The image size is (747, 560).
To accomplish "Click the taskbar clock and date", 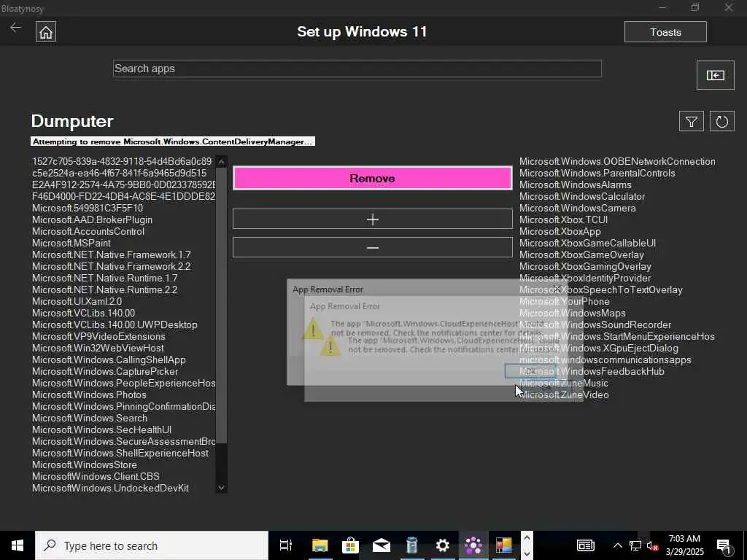I will pyautogui.click(x=684, y=545).
